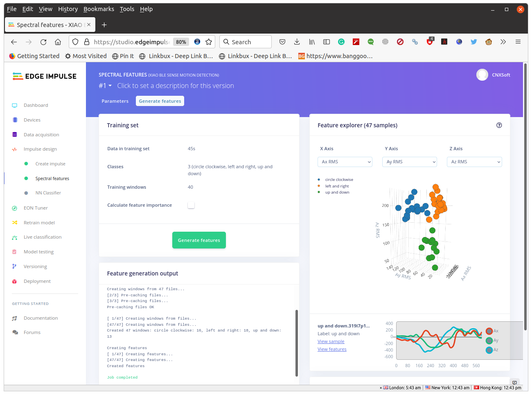The width and height of the screenshot is (532, 395).
Task: Open the View features link
Action: coord(332,349)
